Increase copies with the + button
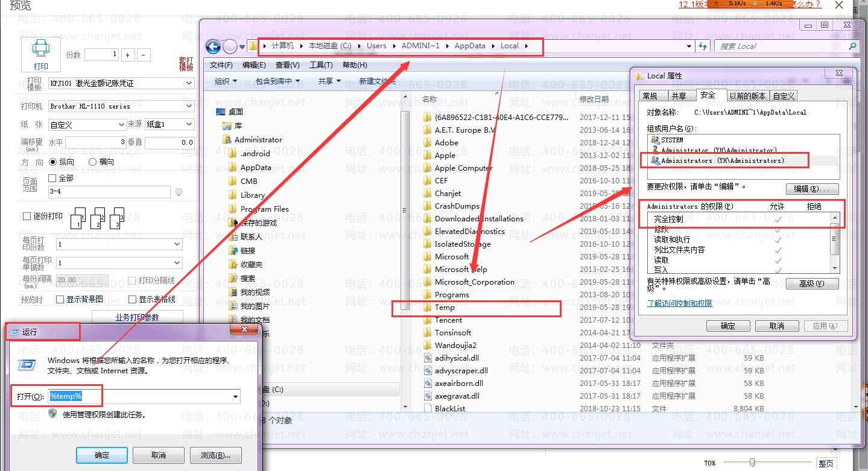The width and height of the screenshot is (868, 471). pyautogui.click(x=127, y=55)
